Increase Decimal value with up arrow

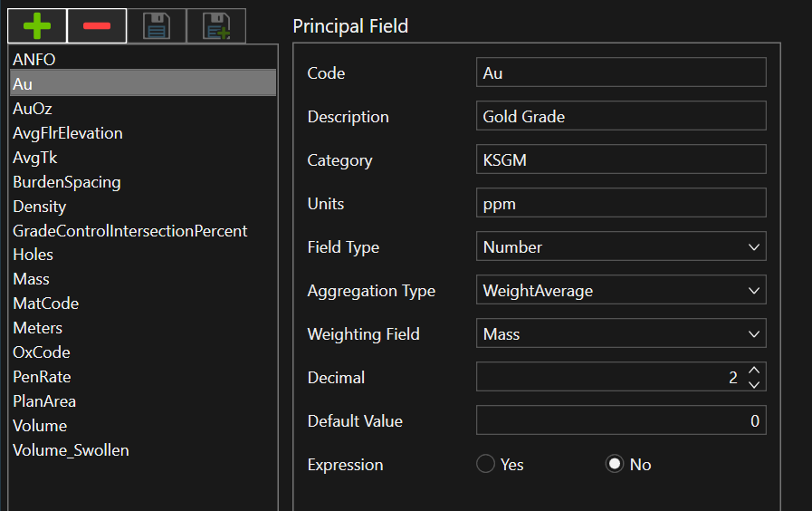[754, 371]
